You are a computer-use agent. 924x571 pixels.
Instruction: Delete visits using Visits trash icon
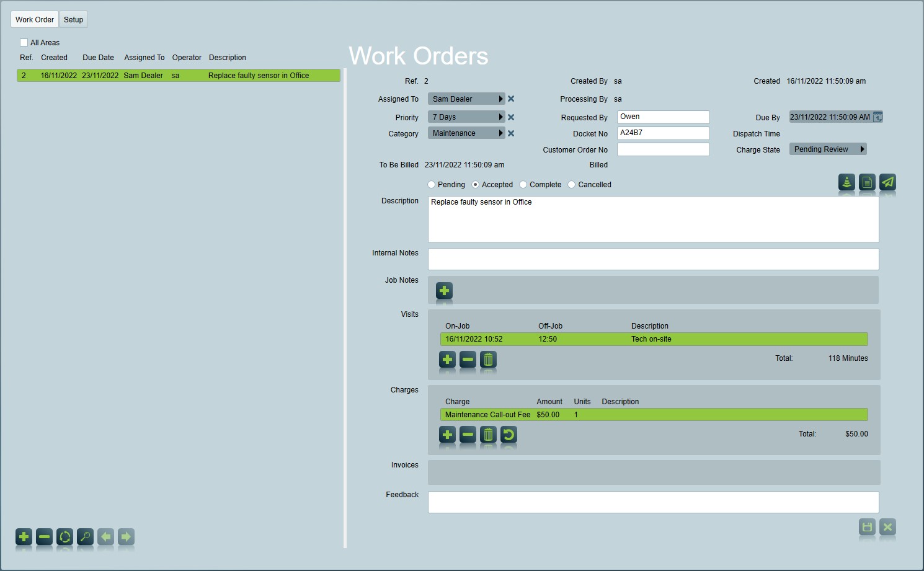(488, 360)
